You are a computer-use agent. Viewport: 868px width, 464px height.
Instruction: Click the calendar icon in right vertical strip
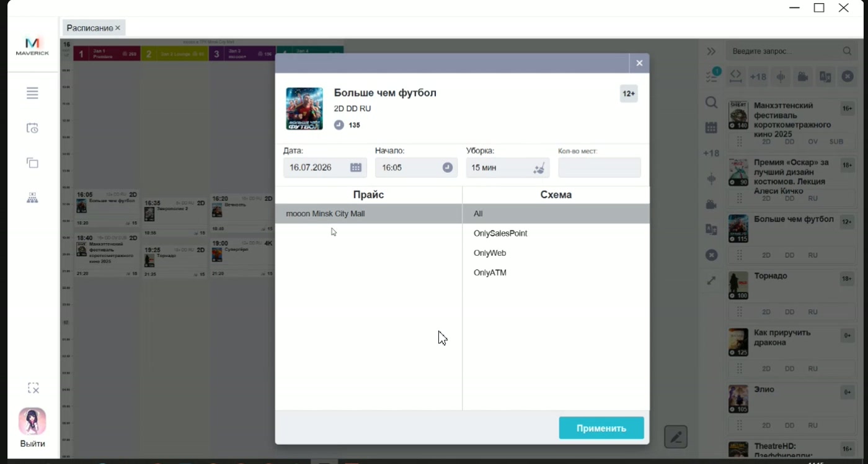(x=711, y=128)
